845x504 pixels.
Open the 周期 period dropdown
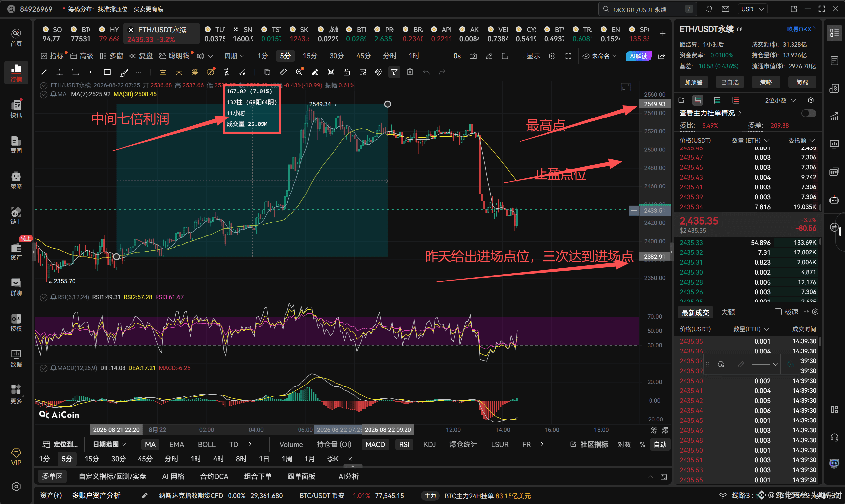[x=234, y=56]
